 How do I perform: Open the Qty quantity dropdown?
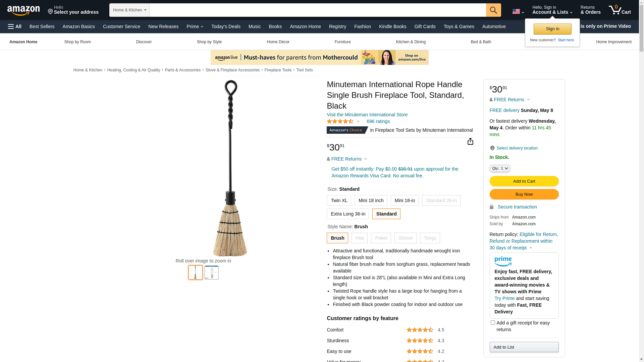point(500,168)
